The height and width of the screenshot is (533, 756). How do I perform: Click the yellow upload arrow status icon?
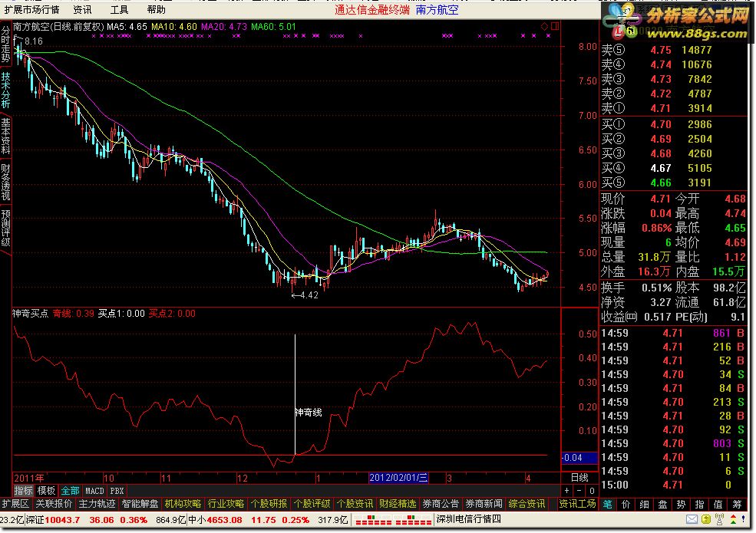[x=706, y=519]
